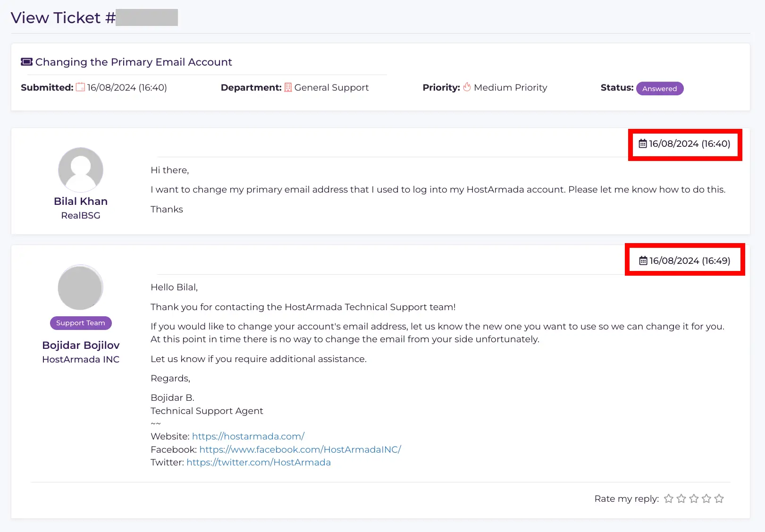Open the HostArmada Twitter link
This screenshot has height=532, width=765.
coord(259,462)
